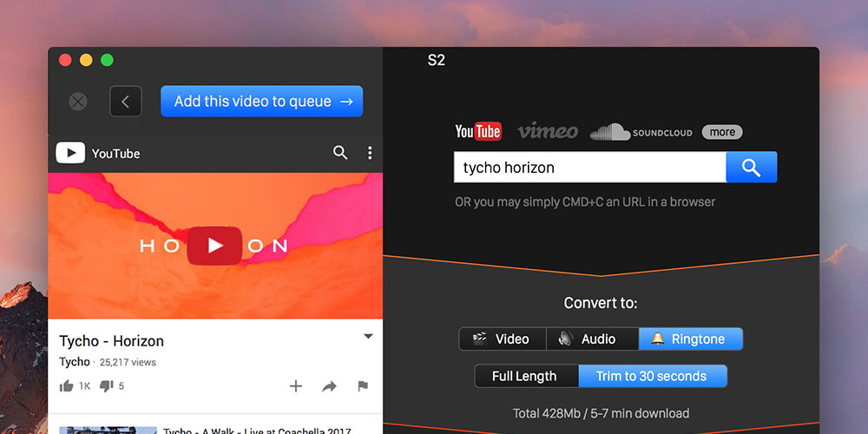Click the Tycho - Horizon video title
868x434 pixels.
[111, 341]
